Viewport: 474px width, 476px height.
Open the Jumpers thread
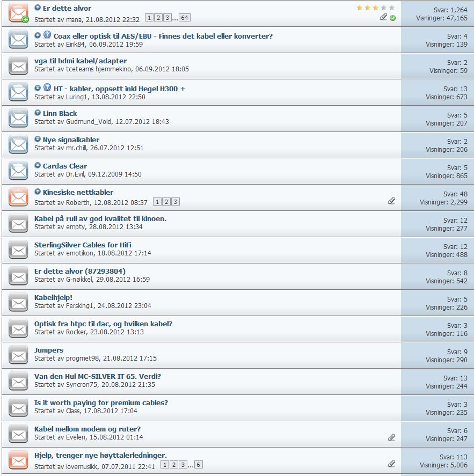[x=49, y=350]
